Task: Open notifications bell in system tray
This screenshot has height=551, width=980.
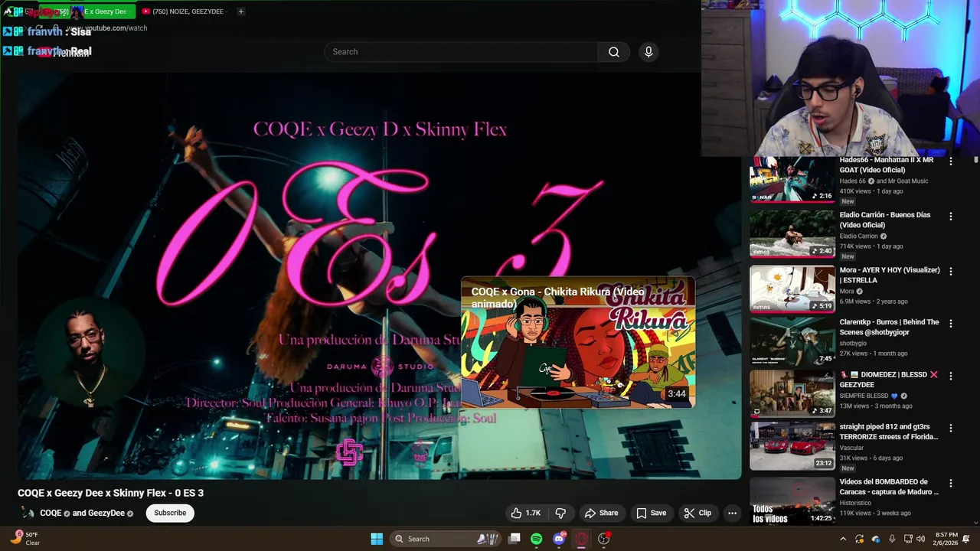Action: [966, 539]
